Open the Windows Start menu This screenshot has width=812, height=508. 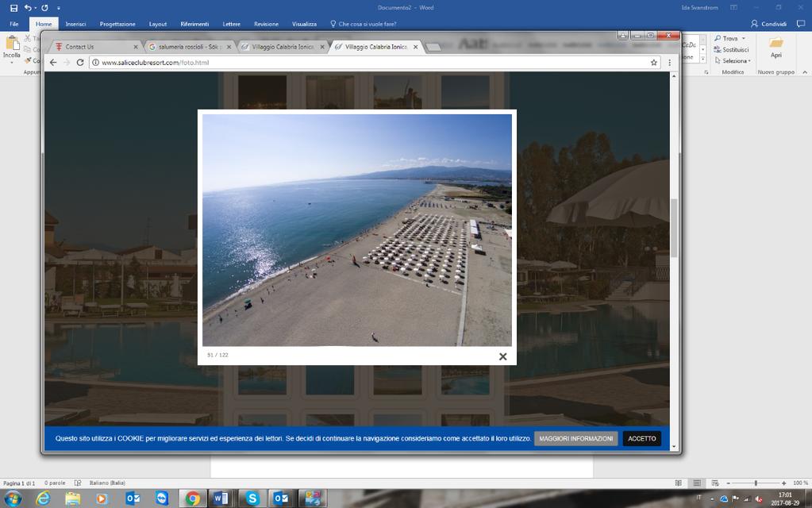[13, 498]
